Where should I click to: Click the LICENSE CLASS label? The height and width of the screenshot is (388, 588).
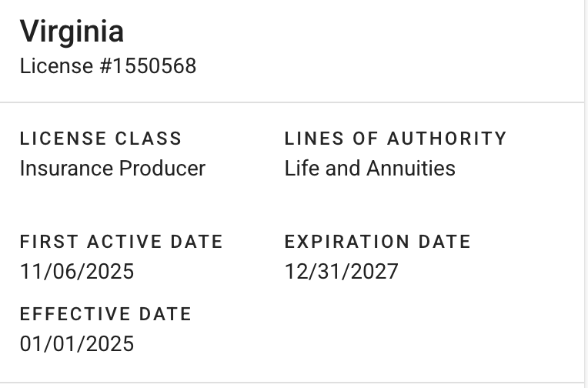click(101, 139)
